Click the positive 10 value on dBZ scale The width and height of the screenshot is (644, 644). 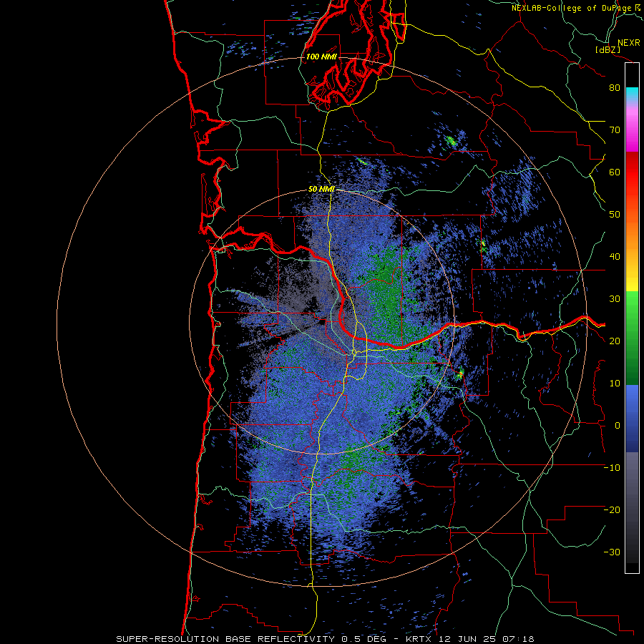click(x=615, y=384)
